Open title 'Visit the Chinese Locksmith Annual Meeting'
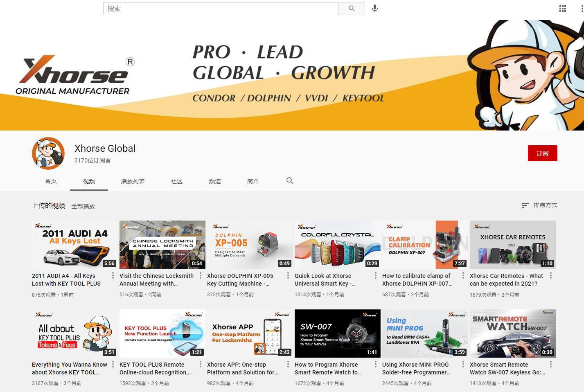The height and width of the screenshot is (392, 584). pos(156,279)
